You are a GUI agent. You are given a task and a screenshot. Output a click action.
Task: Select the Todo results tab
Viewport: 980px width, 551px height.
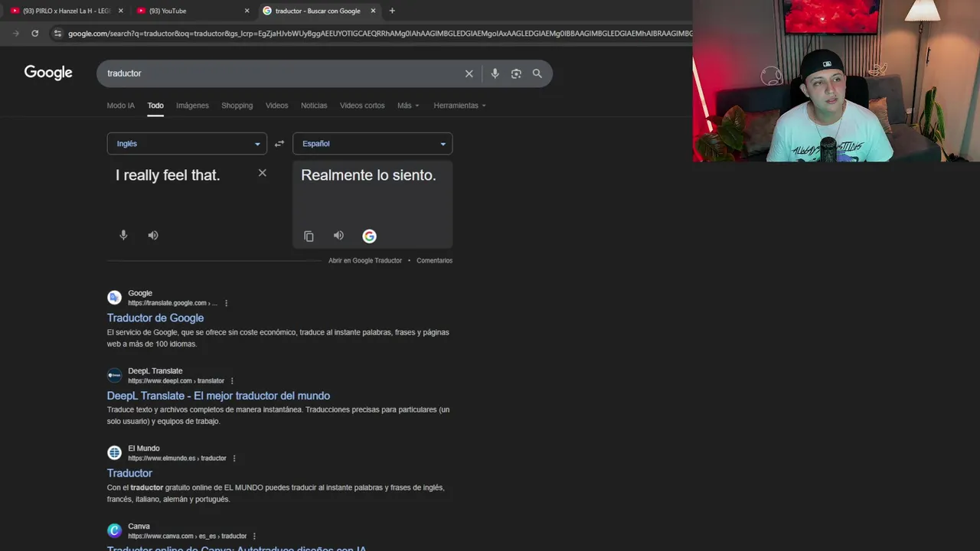click(x=155, y=106)
